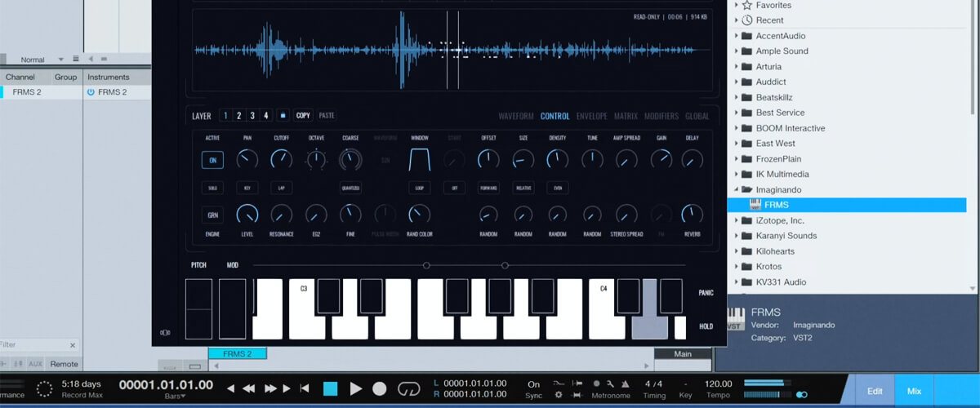Viewport: 980px width, 408px height.
Task: Select layer 2 in FRMS
Action: [x=238, y=115]
